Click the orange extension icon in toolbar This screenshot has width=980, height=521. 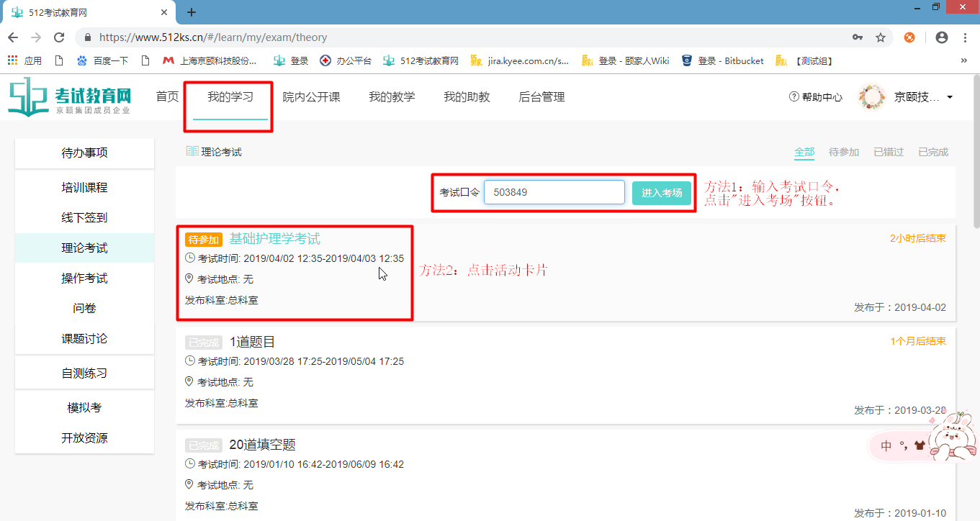pyautogui.click(x=909, y=37)
